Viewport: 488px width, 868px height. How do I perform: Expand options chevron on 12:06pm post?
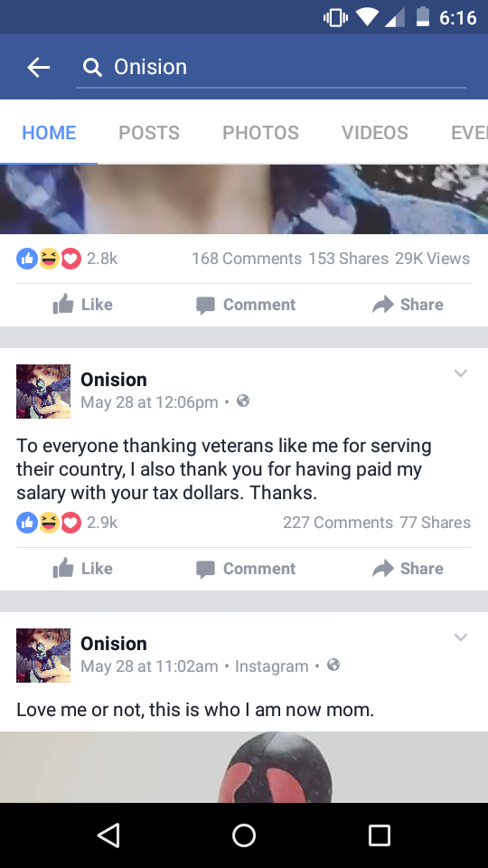pyautogui.click(x=460, y=373)
